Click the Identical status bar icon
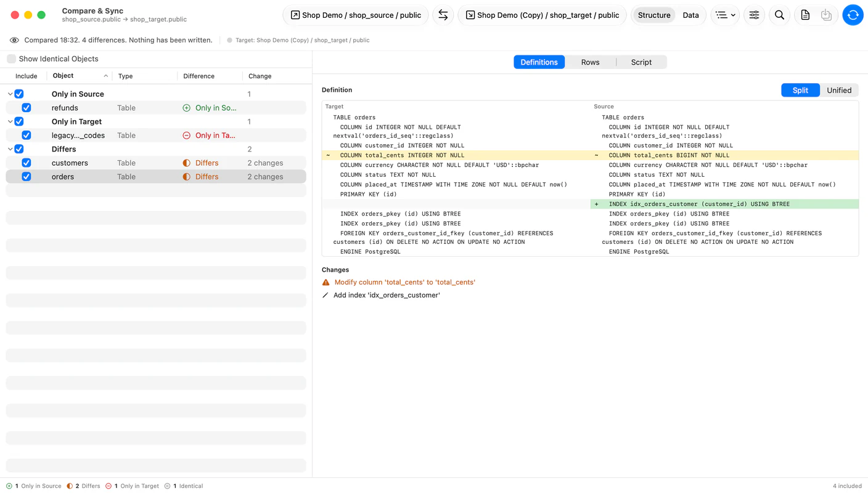The width and height of the screenshot is (868, 494). click(x=167, y=486)
